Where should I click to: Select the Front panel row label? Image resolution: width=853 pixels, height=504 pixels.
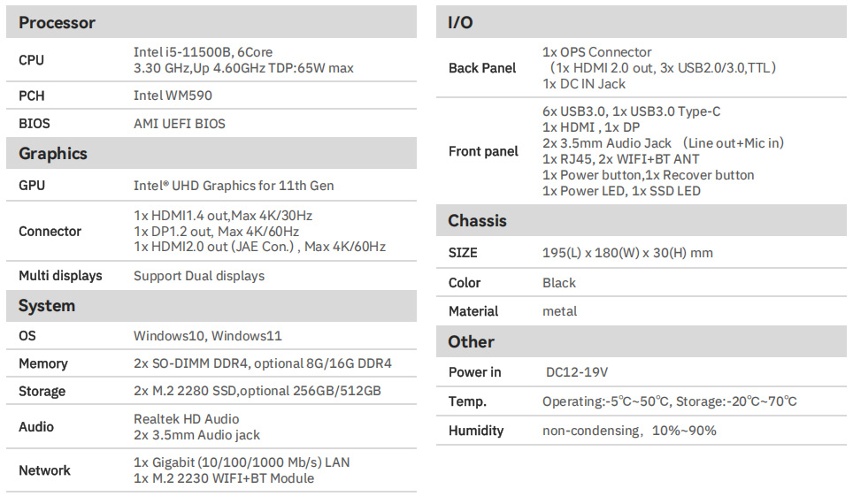(483, 152)
